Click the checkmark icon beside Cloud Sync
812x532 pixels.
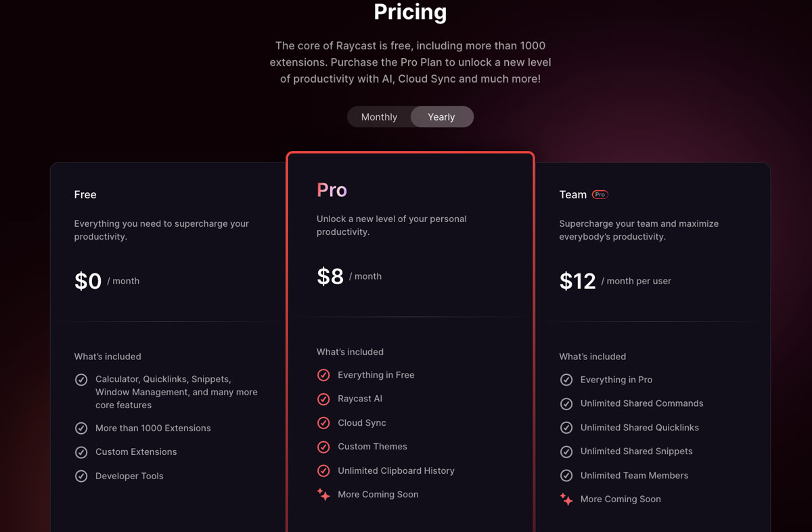323,422
